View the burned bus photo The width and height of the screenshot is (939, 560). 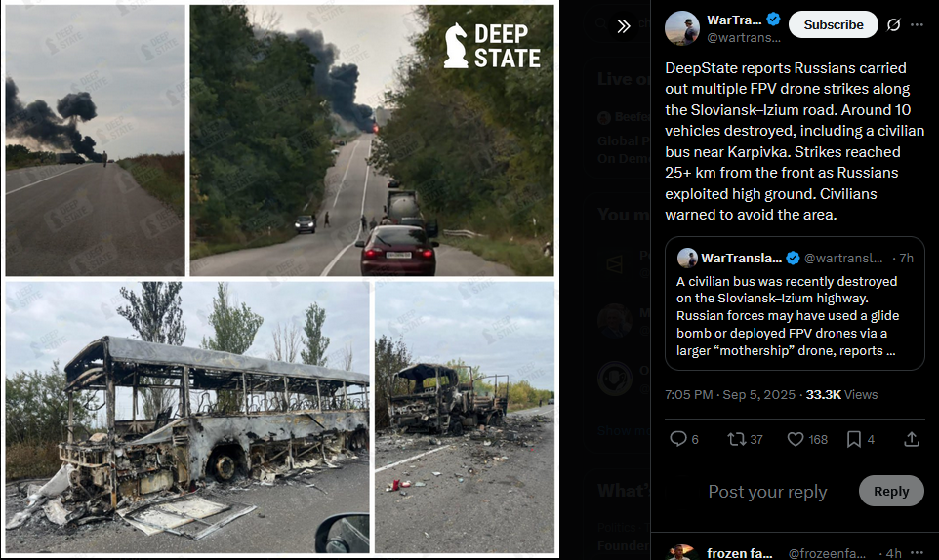pos(187,418)
